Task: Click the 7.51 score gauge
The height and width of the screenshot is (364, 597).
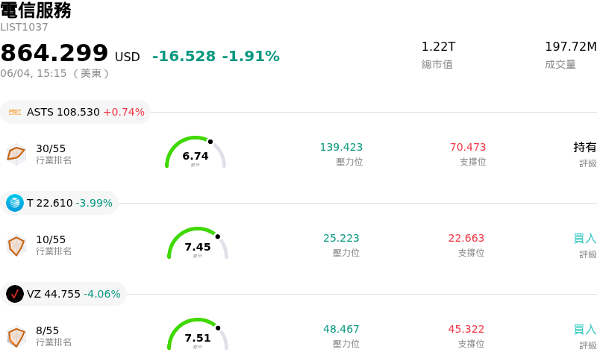Action: pos(198,334)
